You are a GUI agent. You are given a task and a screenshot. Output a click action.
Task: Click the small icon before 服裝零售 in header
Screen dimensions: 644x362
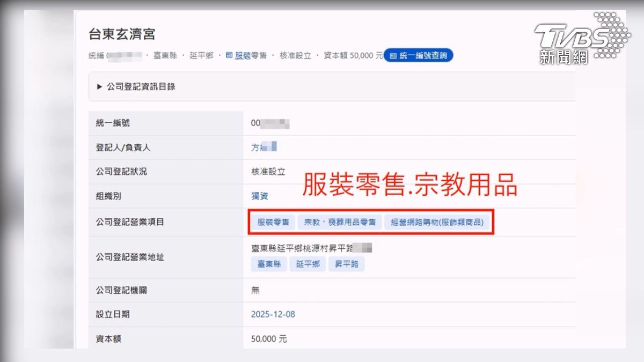229,55
